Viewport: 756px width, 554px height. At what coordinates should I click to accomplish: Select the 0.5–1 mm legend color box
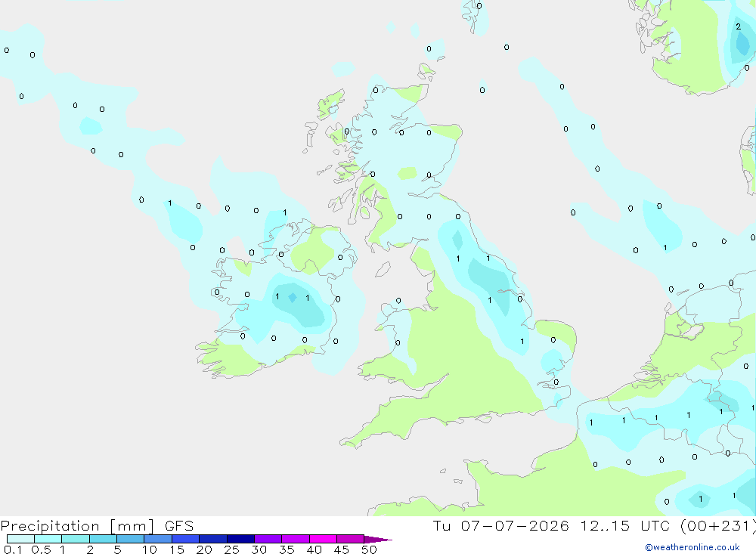point(48,539)
